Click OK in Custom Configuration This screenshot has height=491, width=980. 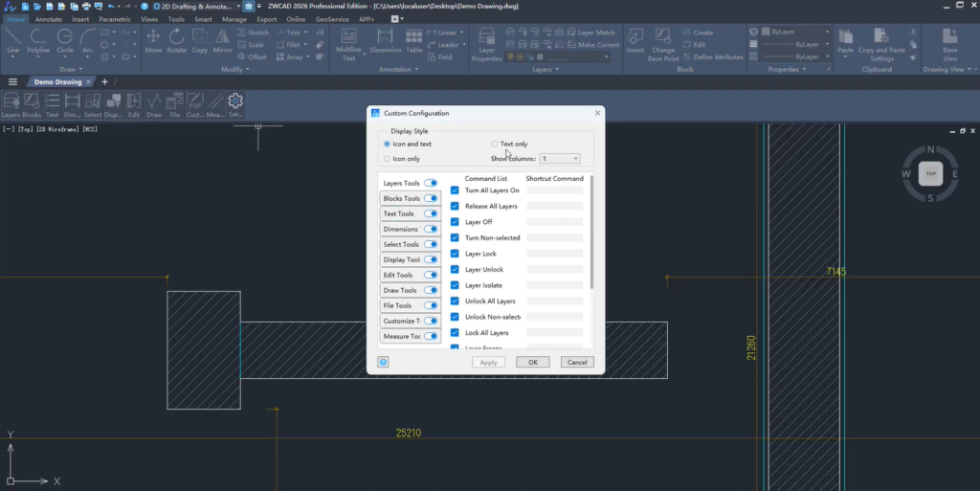click(532, 363)
